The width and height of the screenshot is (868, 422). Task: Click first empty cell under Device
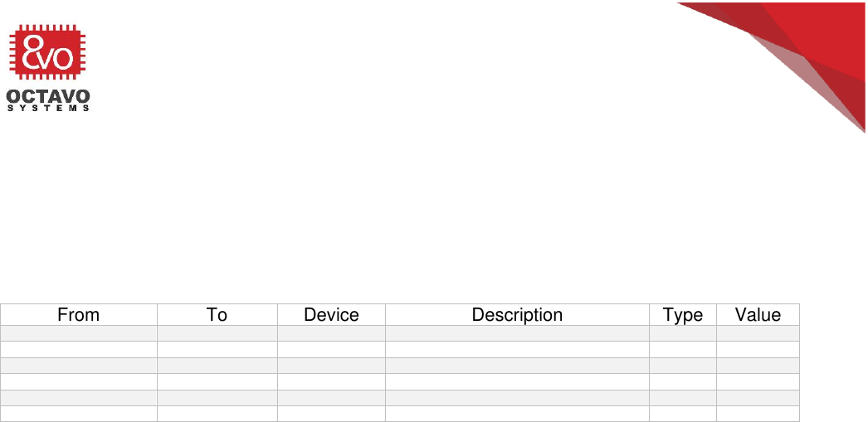point(331,333)
